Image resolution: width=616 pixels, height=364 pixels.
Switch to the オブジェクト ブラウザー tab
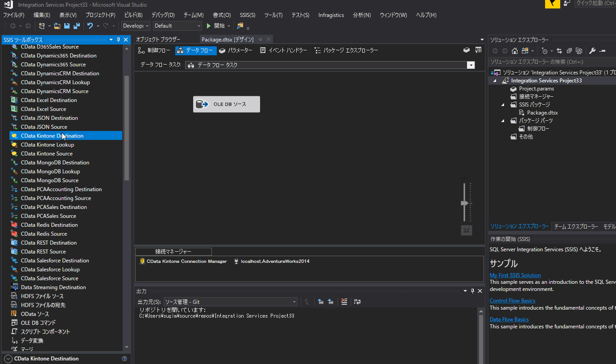158,40
